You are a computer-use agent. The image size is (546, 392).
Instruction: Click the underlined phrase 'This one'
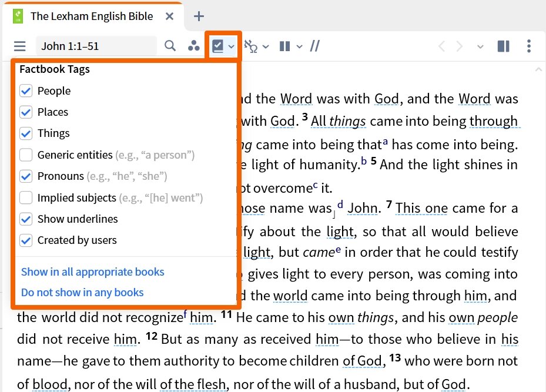pos(421,208)
